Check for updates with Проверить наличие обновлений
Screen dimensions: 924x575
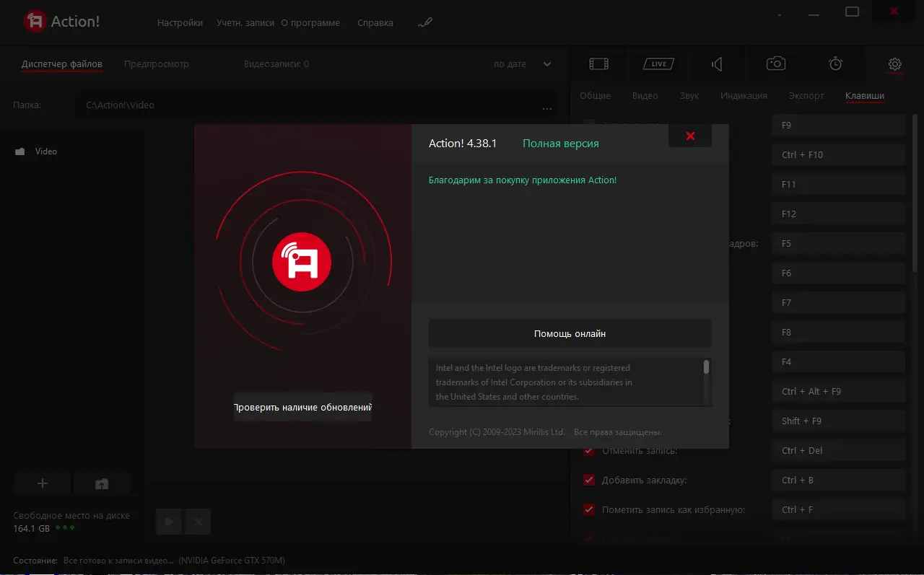click(x=302, y=408)
